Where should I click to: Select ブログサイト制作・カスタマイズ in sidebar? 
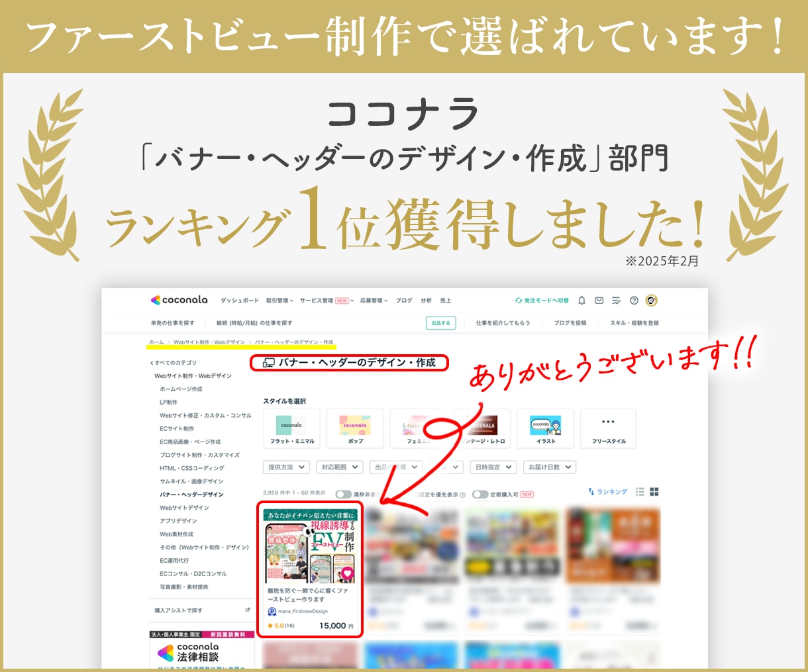click(x=199, y=455)
